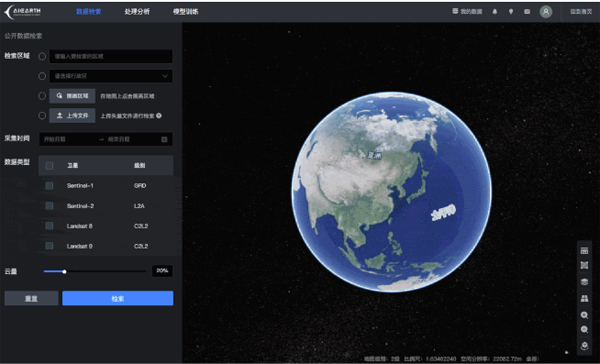Viewport: 600px width, 364px height.
Task: Open notifications bell icon
Action: 495,11
